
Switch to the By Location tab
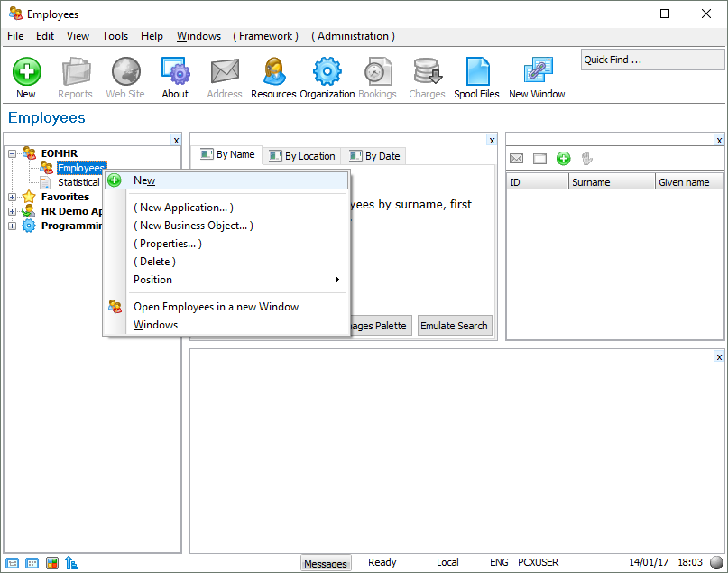coord(302,156)
